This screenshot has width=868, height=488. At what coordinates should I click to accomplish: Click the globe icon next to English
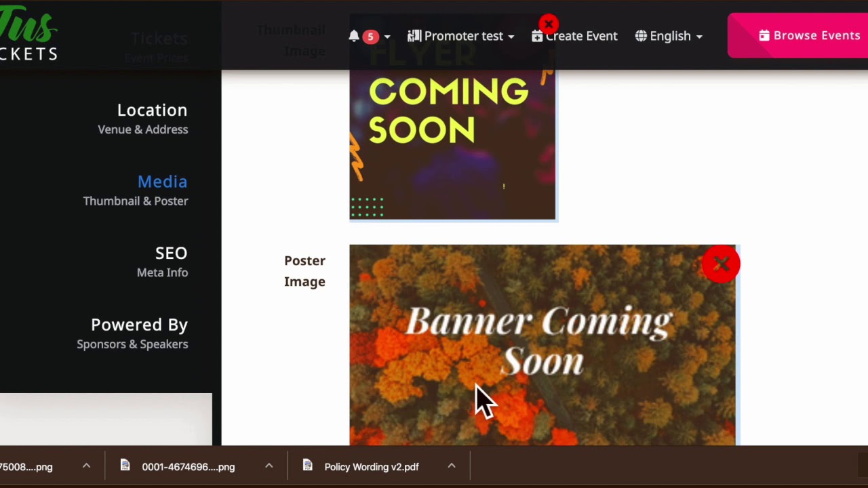tap(641, 36)
